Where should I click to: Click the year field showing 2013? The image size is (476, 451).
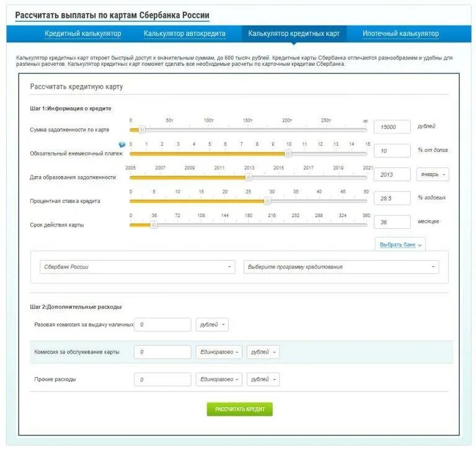[392, 174]
